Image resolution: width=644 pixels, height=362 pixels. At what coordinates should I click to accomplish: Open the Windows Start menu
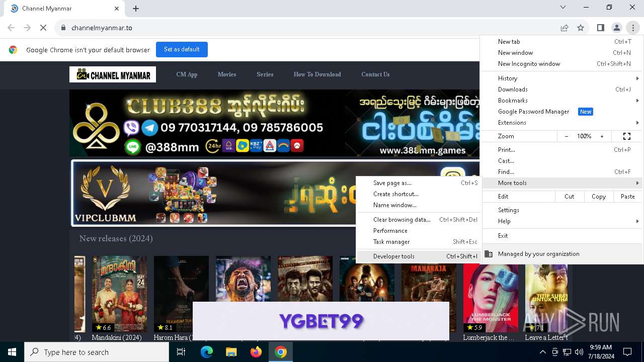[12, 352]
